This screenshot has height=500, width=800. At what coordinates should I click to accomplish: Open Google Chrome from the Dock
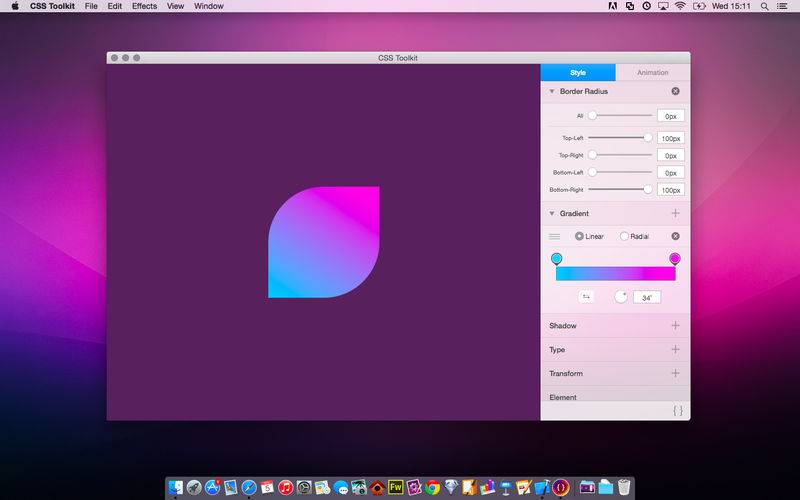pyautogui.click(x=432, y=488)
